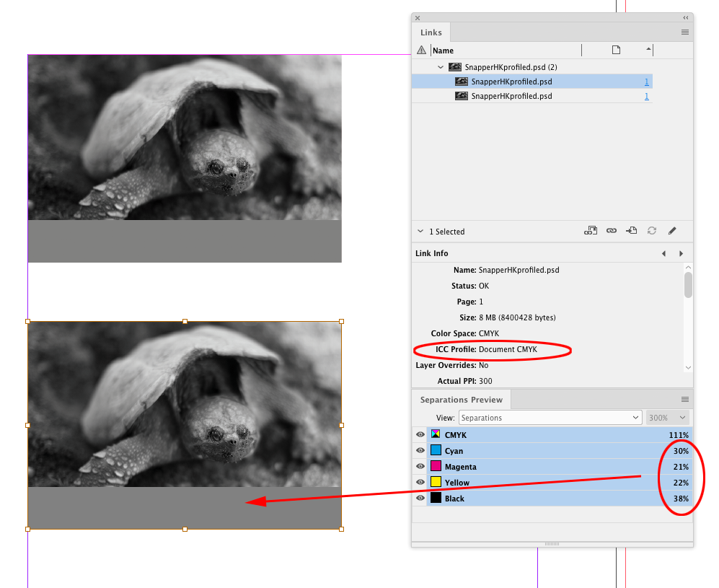Click the parent SnapperHKprofiled.psd thumbnail icon
719x588 pixels.
pyautogui.click(x=455, y=67)
